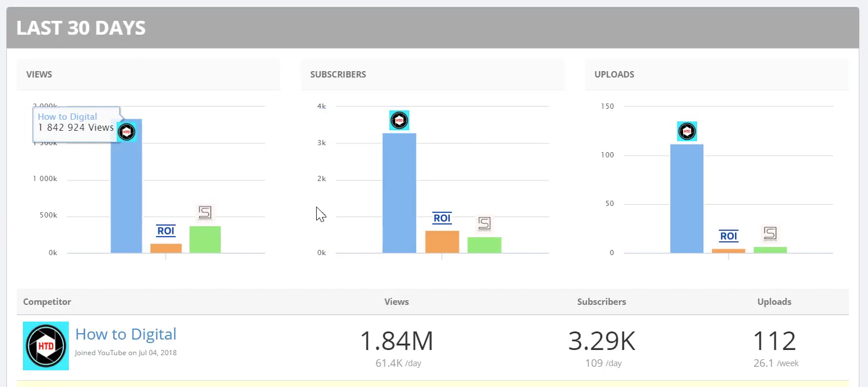Click the 112 uploads value

(x=774, y=341)
